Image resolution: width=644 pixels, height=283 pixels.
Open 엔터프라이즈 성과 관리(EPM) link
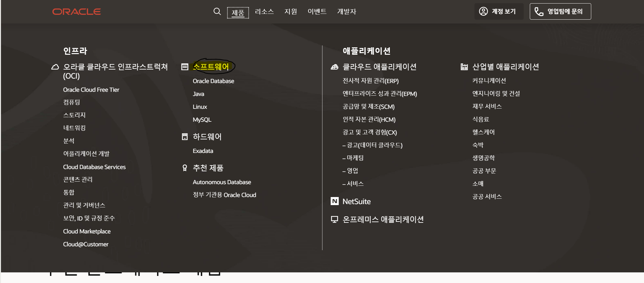(x=380, y=94)
